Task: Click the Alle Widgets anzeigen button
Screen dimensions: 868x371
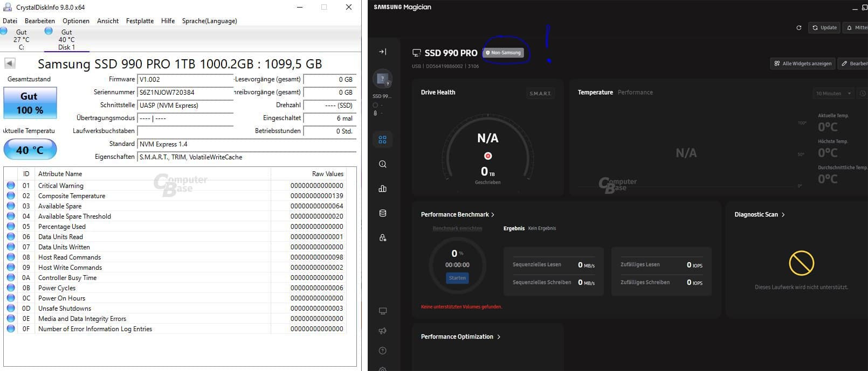Action: [802, 64]
